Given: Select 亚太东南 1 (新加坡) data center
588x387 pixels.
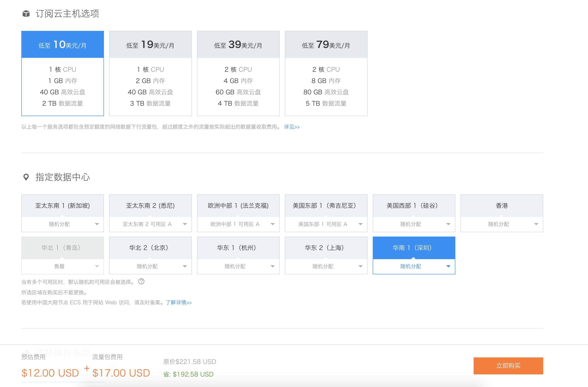Looking at the screenshot, I should click(62, 206).
